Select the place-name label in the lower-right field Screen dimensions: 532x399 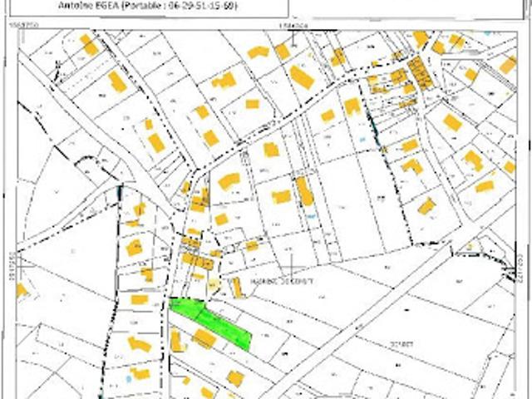click(x=401, y=344)
